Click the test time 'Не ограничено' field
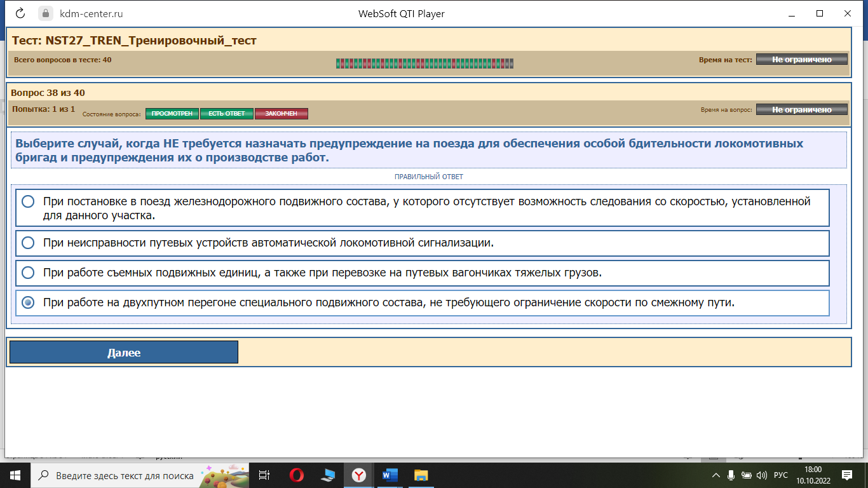Viewport: 868px width, 488px height. pyautogui.click(x=802, y=60)
